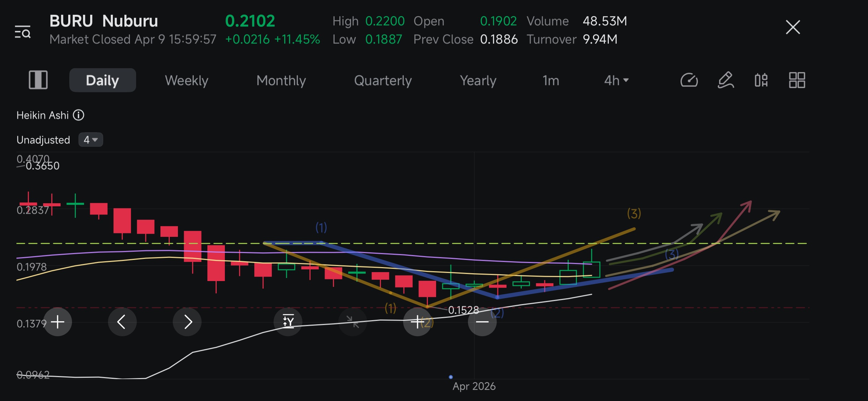
Task: Open the Unadjusted 4 dropdown
Action: click(x=91, y=140)
